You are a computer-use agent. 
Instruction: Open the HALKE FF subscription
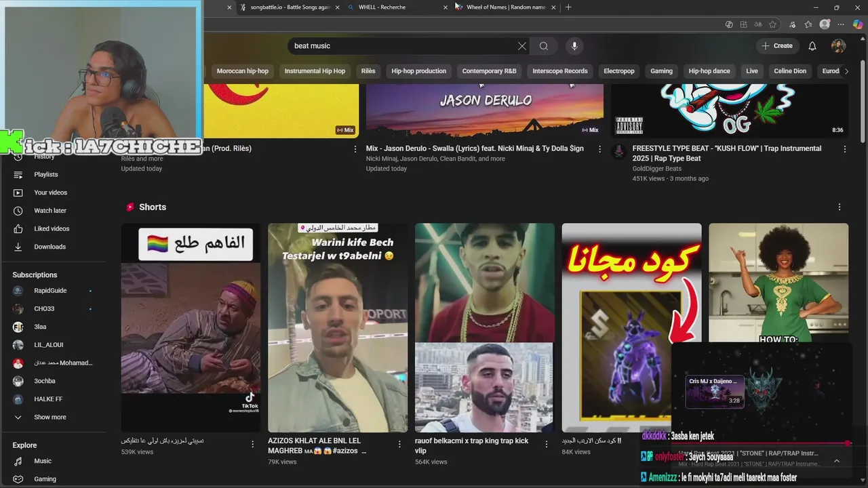(x=48, y=399)
